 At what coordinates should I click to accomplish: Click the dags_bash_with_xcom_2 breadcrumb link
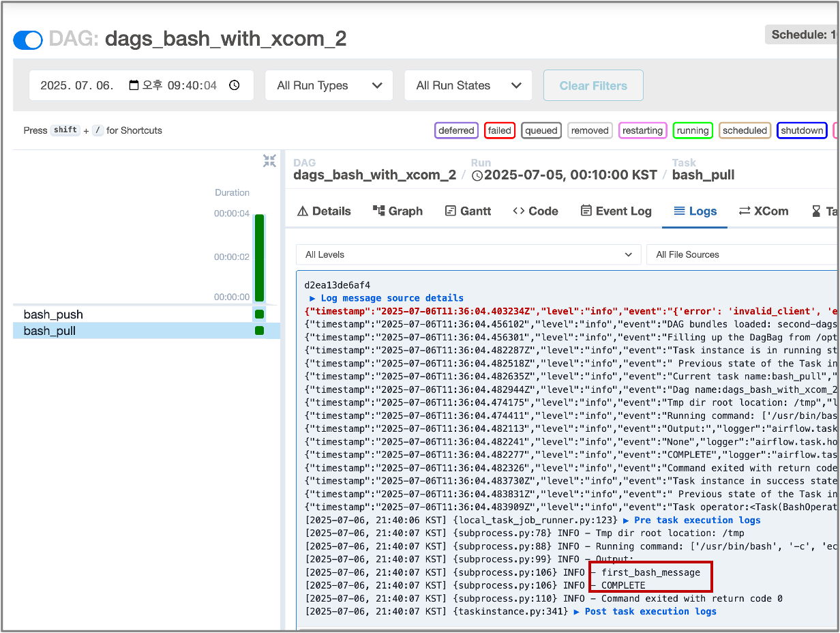(374, 175)
